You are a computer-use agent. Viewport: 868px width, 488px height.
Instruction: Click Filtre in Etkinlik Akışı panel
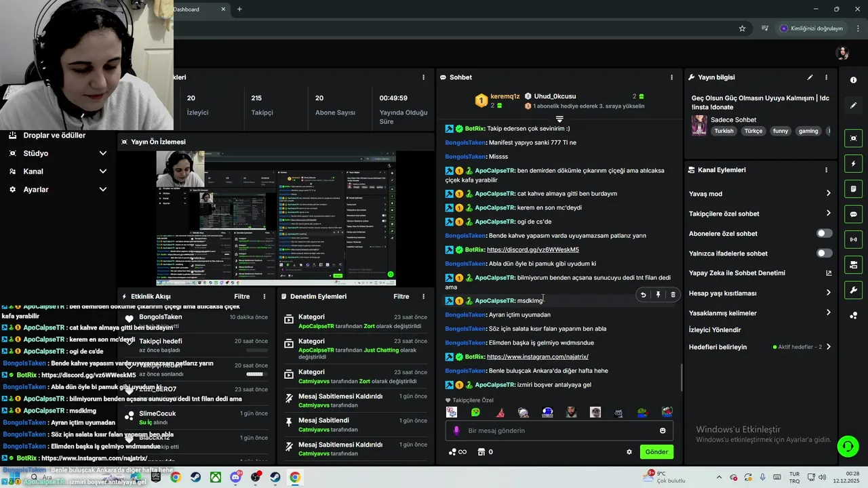(242, 296)
